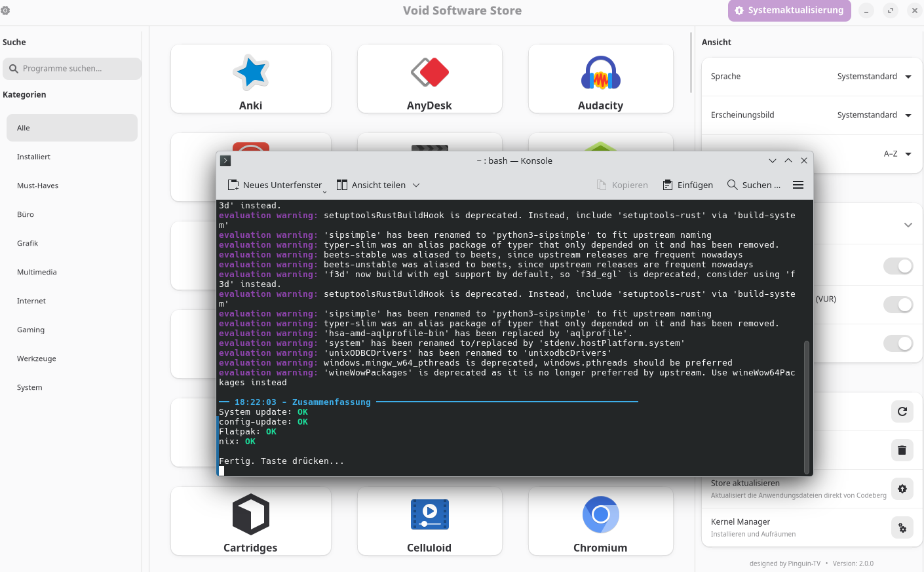
Task: Select the System category
Action: coord(72,387)
